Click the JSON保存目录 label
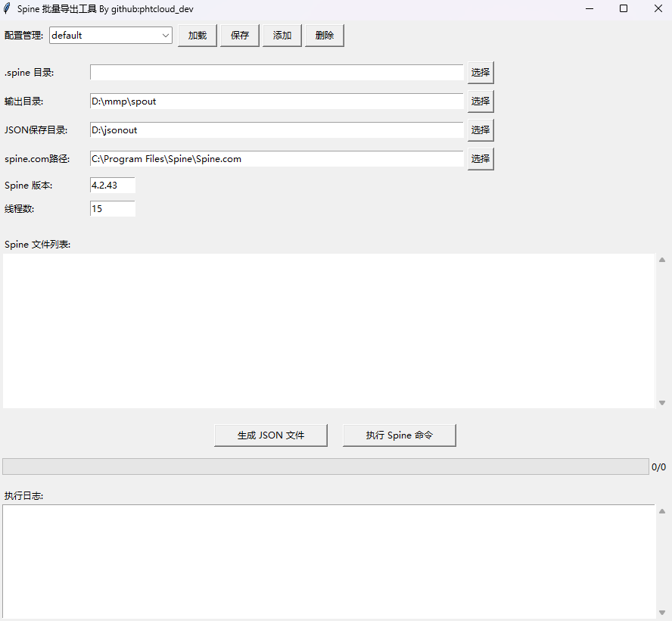This screenshot has width=672, height=621. (x=36, y=130)
